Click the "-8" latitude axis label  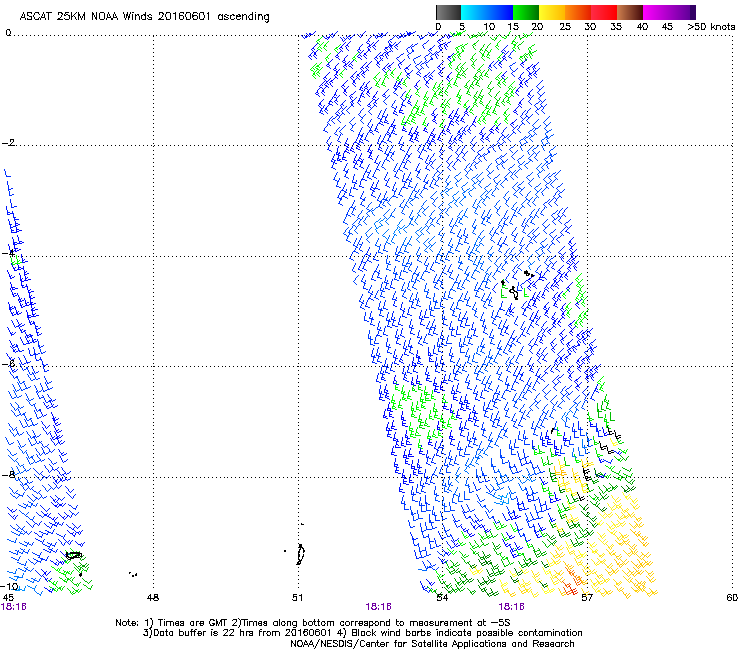(x=8, y=475)
